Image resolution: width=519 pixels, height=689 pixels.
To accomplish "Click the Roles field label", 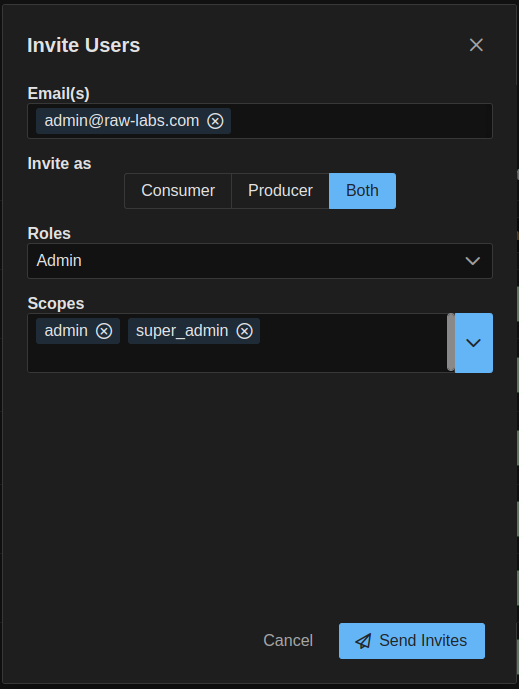I will pyautogui.click(x=49, y=233).
